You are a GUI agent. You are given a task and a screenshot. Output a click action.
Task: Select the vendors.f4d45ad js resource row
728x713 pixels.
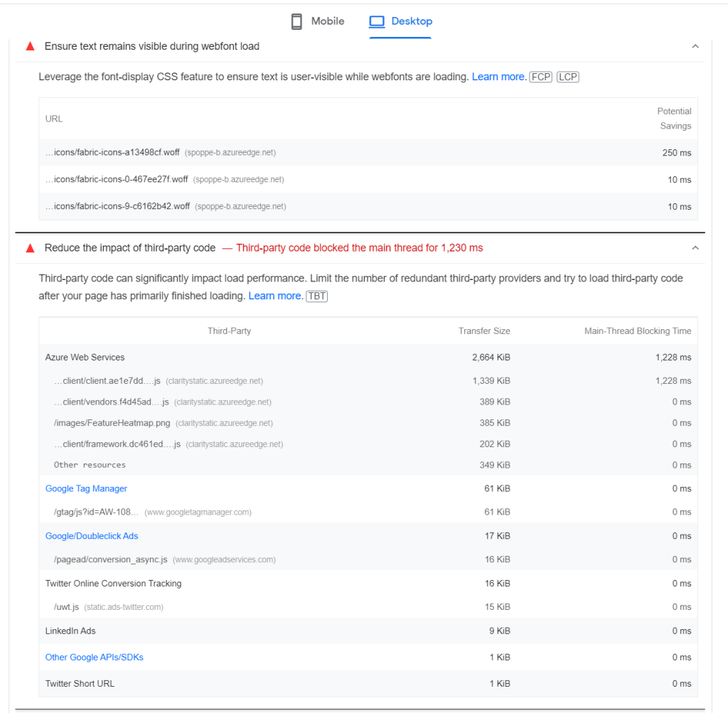click(368, 402)
